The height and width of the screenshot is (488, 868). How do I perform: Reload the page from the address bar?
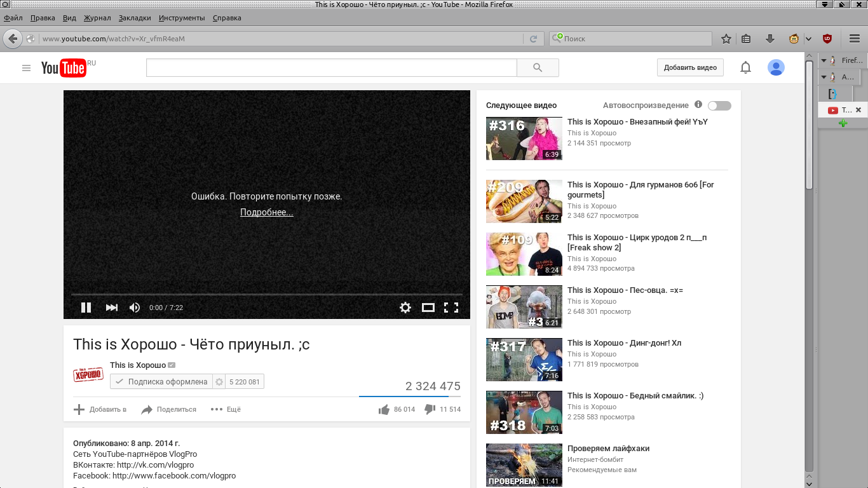pyautogui.click(x=534, y=39)
